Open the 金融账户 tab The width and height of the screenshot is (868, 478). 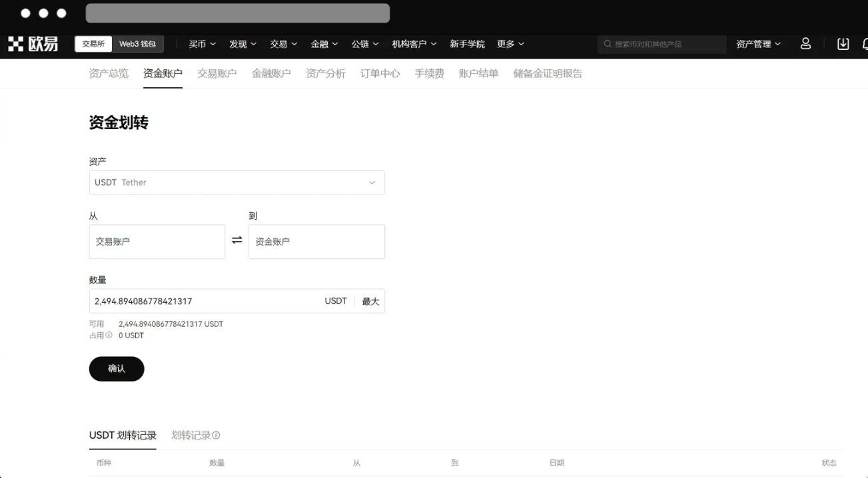(271, 73)
